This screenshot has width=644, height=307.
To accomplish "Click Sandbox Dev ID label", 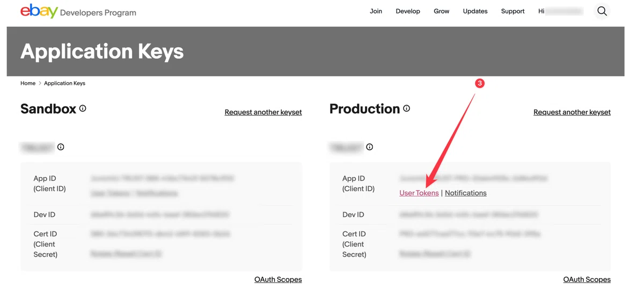I will click(44, 215).
